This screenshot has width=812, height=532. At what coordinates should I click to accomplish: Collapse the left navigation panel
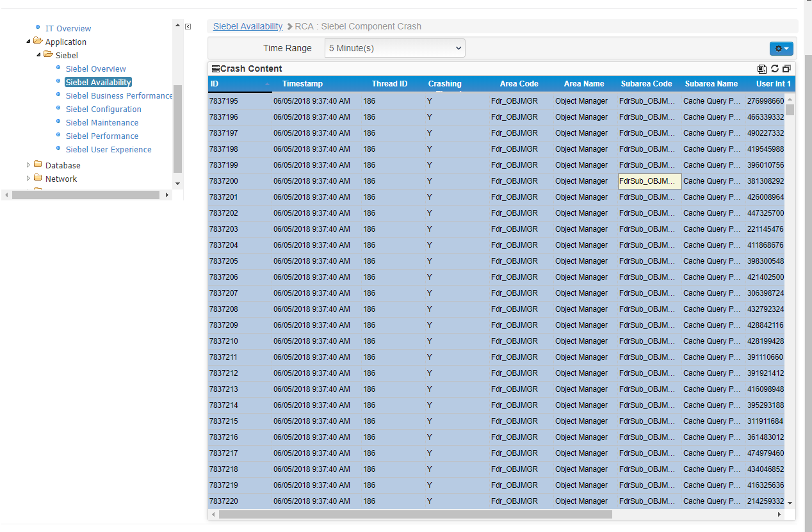coord(188,27)
